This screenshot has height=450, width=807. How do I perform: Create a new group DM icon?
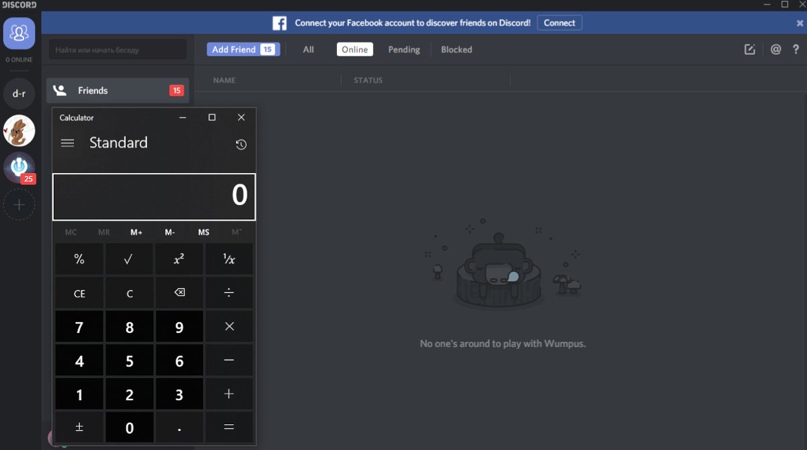[x=750, y=49]
